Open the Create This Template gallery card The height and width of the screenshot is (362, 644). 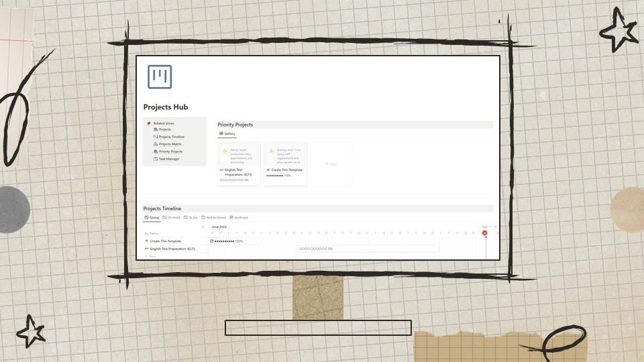point(286,164)
